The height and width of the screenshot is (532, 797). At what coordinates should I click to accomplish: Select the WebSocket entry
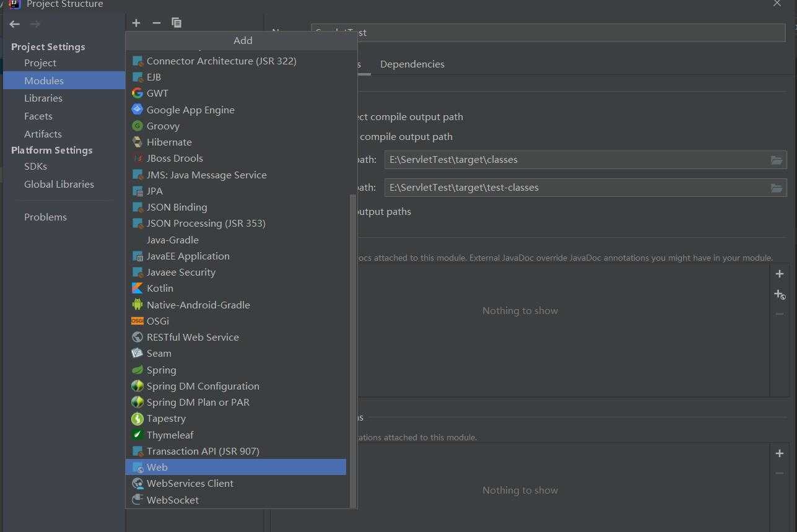tap(236, 500)
